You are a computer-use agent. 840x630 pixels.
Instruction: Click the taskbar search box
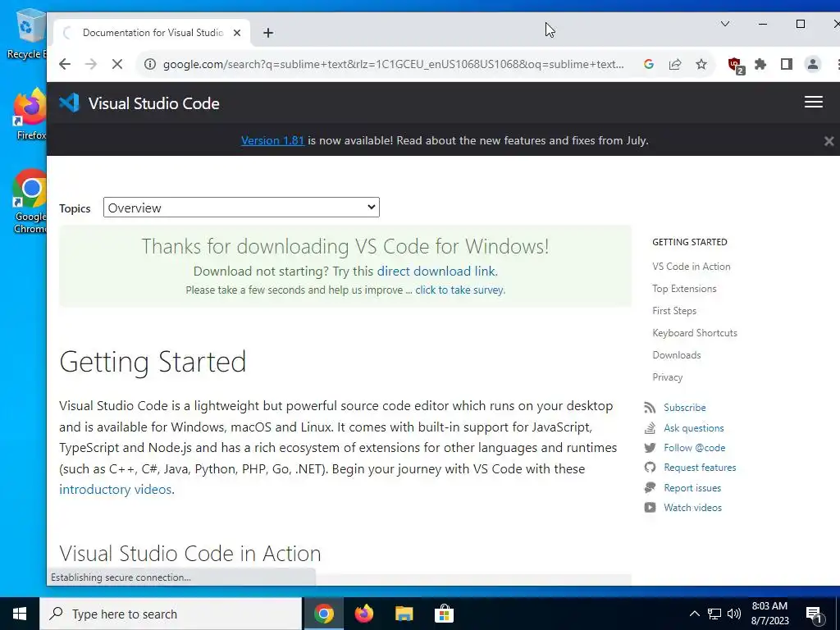pos(171,614)
